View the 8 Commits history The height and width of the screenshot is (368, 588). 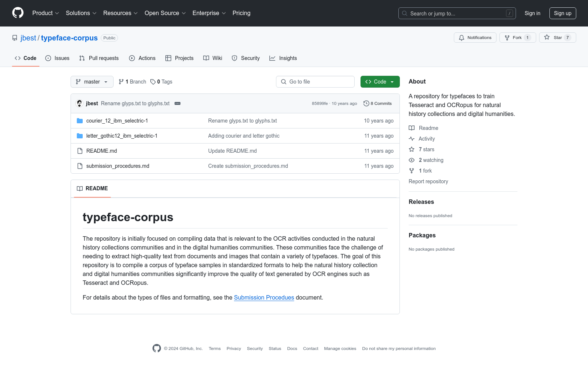coord(377,103)
